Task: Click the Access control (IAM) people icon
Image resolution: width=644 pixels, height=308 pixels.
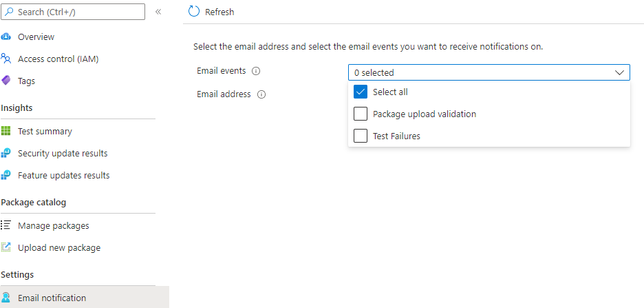Action: [x=6, y=59]
